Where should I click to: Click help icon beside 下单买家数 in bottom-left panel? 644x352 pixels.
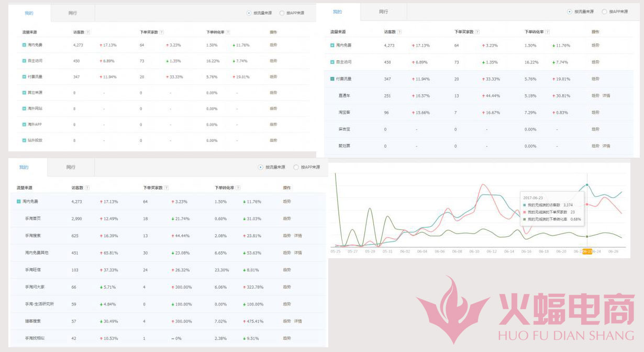pos(165,188)
